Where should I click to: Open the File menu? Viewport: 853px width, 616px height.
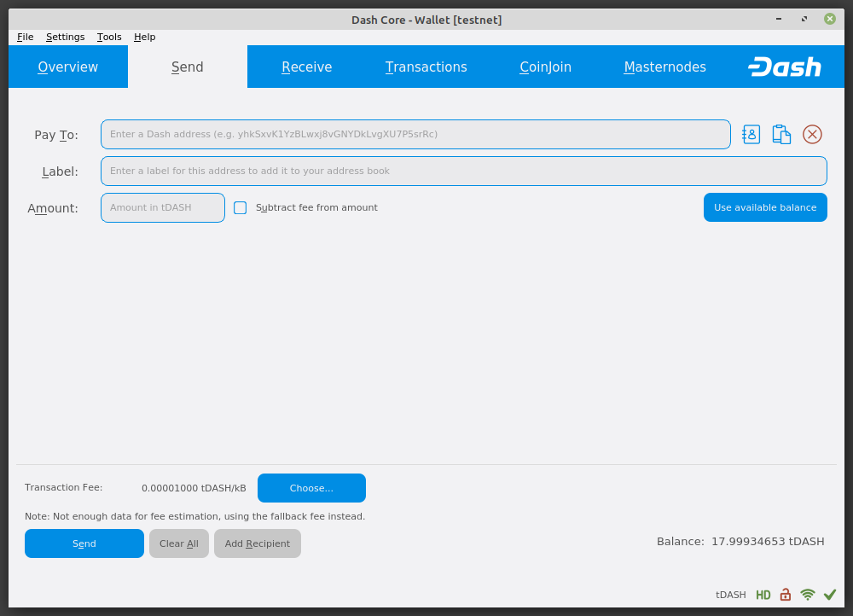pos(25,37)
